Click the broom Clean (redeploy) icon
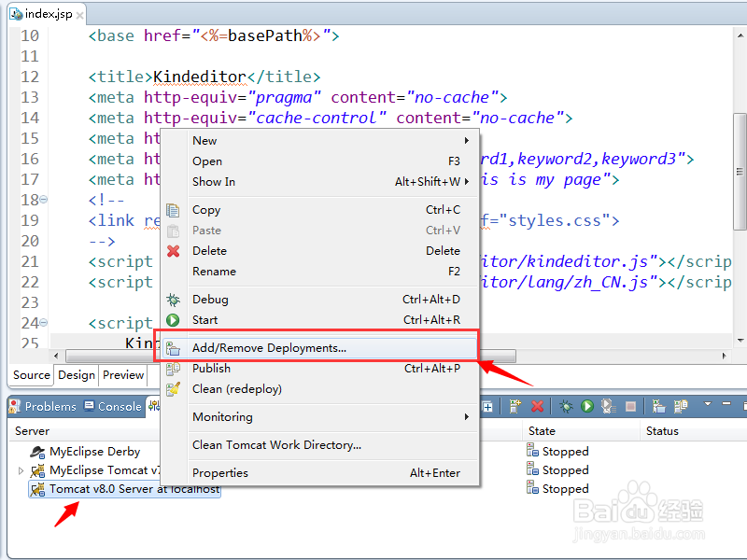This screenshot has height=560, width=747. 173,389
